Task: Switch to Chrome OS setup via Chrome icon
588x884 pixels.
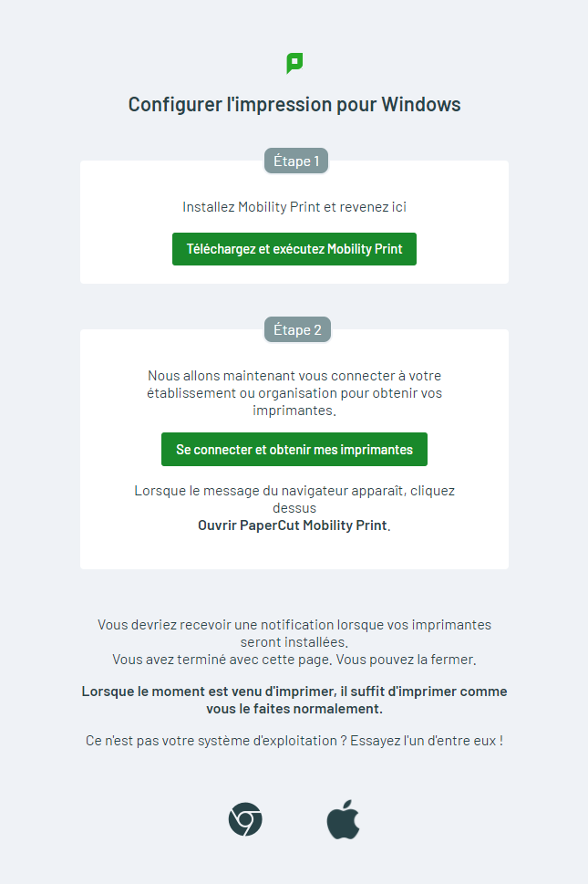Action: [245, 819]
